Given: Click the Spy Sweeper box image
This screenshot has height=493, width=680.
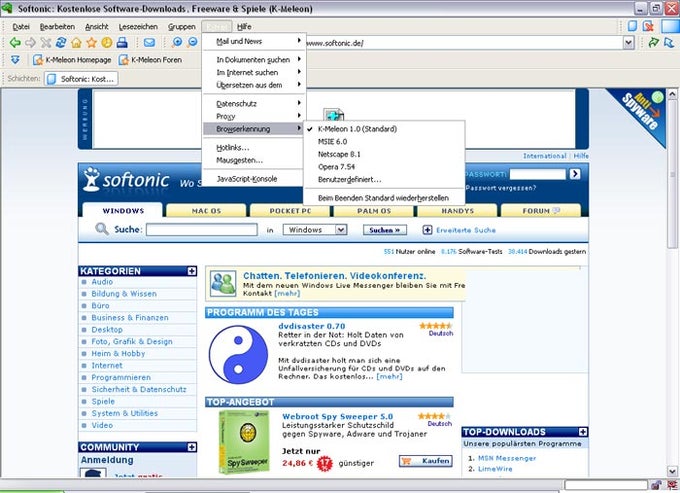Looking at the screenshot, I should coord(244,442).
